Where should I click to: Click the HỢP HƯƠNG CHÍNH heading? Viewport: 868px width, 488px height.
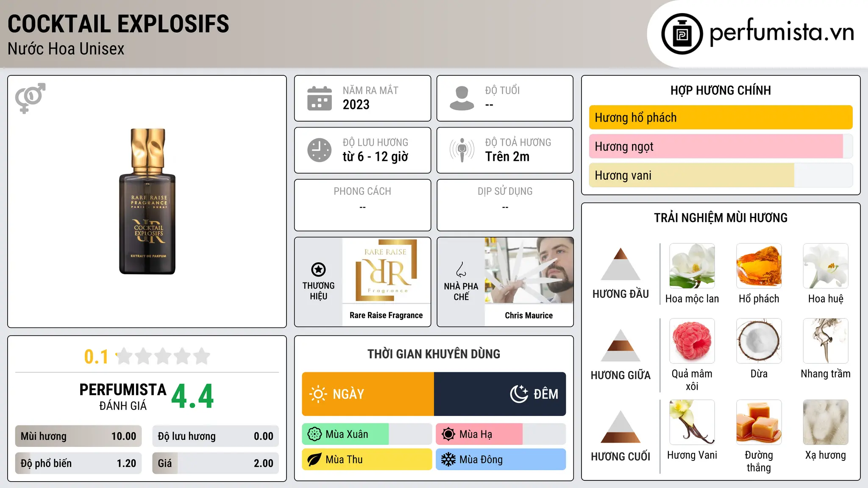[721, 90]
